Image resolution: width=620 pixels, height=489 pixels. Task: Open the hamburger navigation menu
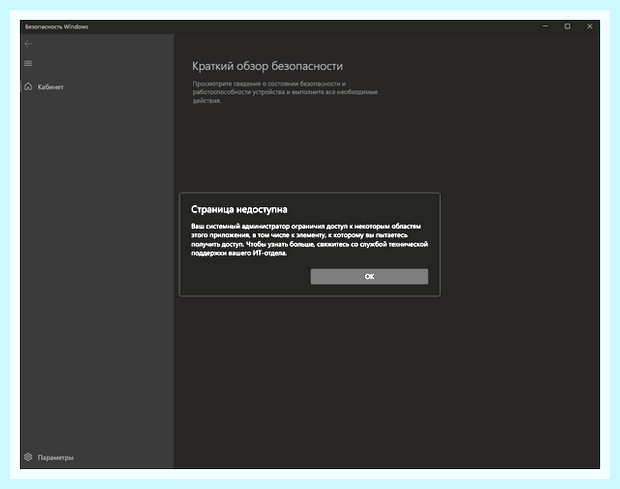coord(28,63)
